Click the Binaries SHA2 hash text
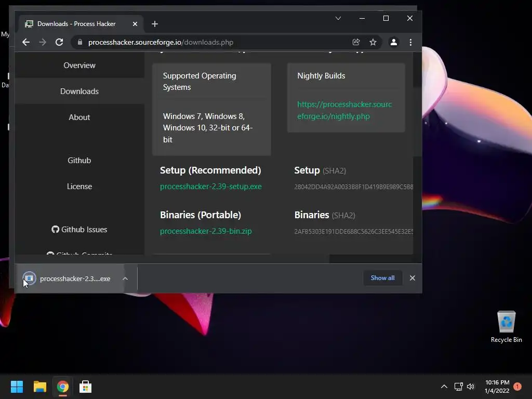Image resolution: width=532 pixels, height=399 pixels. click(353, 231)
